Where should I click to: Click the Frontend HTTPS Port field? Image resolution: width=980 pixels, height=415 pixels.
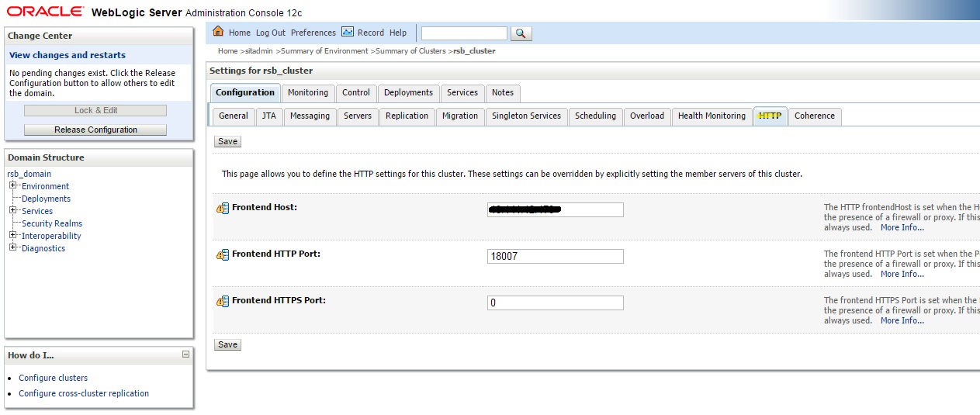tap(556, 303)
